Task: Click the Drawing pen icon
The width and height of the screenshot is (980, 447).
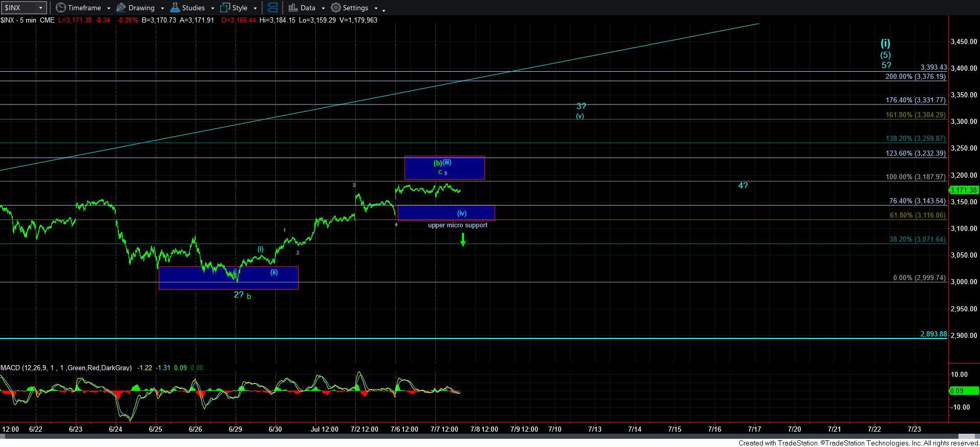Action: coord(121,8)
